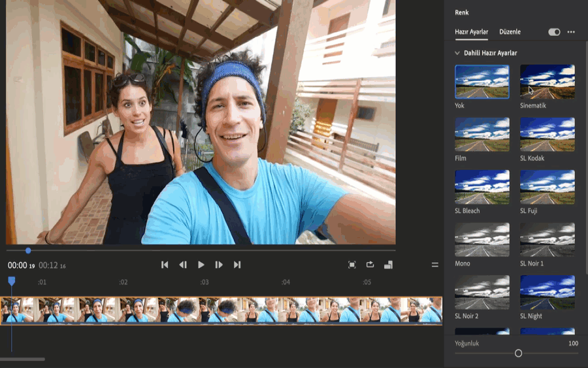Switch to the Düzenle tab

(510, 32)
